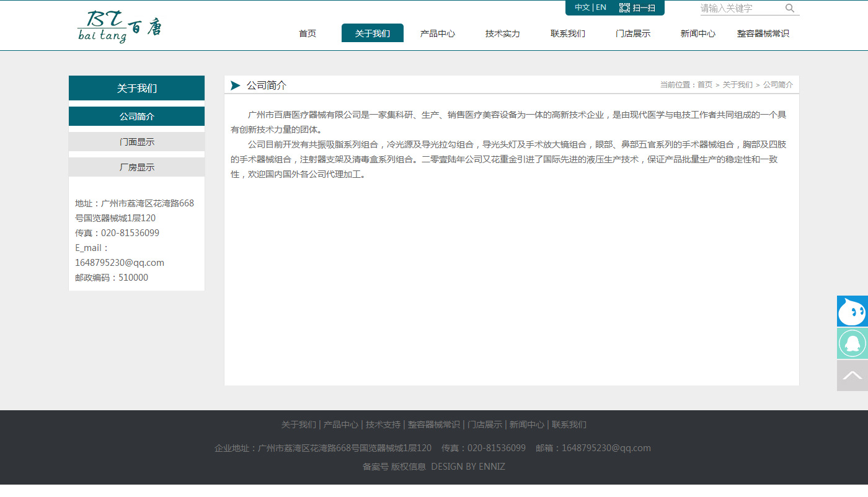Screen dimensions: 868x497
Task: Go to 技术实力 nav item
Action: (503, 33)
